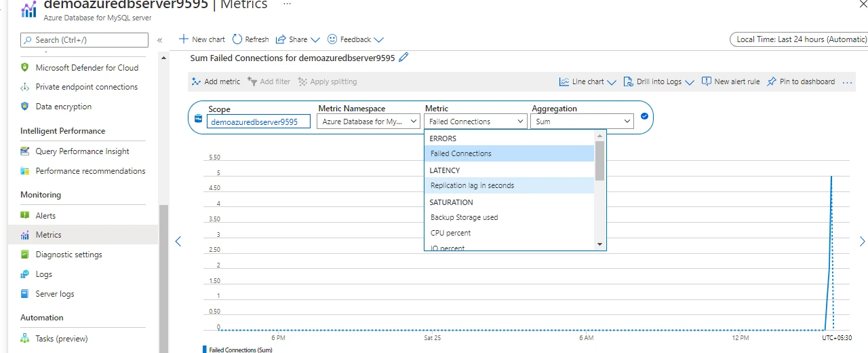Click the Data encryption shield icon
Screen dimensions: 868x353
pos(25,107)
